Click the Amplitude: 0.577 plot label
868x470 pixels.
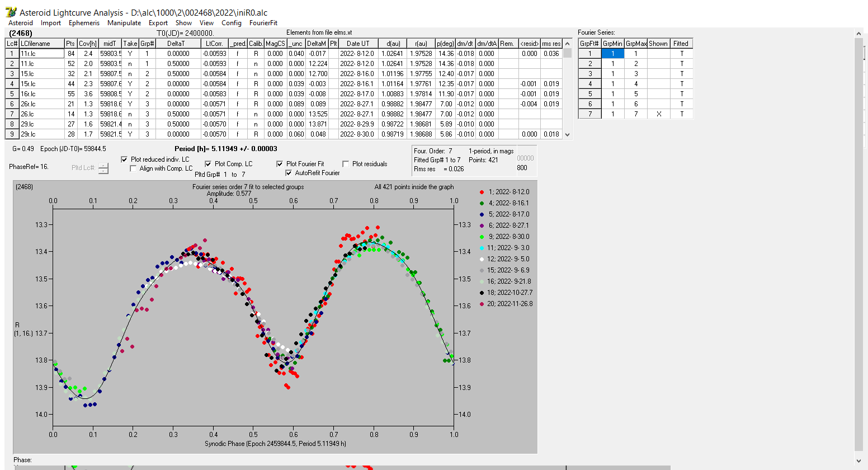coord(229,194)
